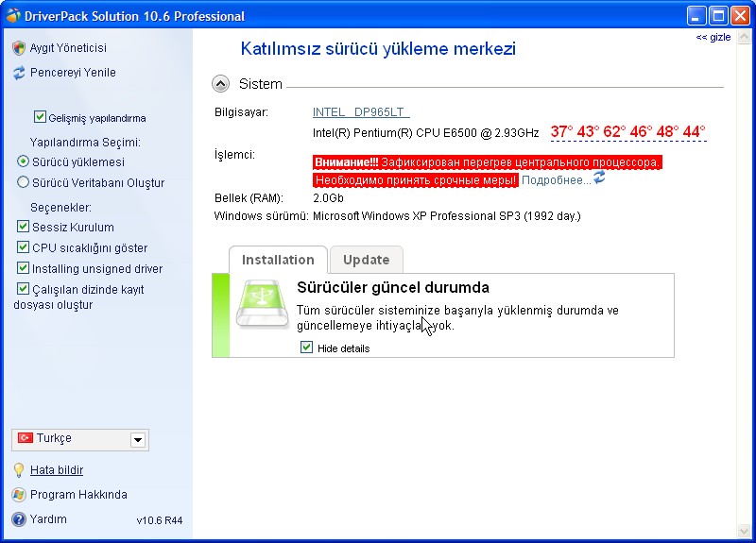Click the lightbulb icon beside Hata bildir
The image size is (756, 543).
pos(19,470)
